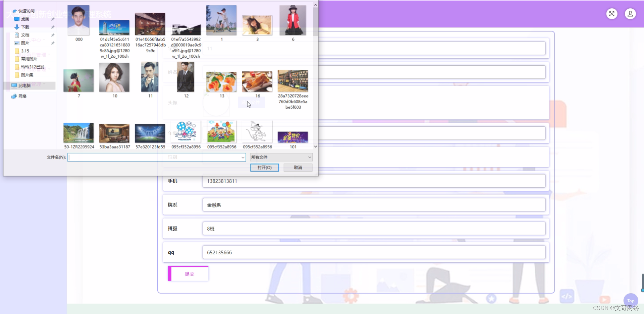Screen dimensions: 644x314
Task: Click the 手机 phone number field
Action: click(x=374, y=181)
